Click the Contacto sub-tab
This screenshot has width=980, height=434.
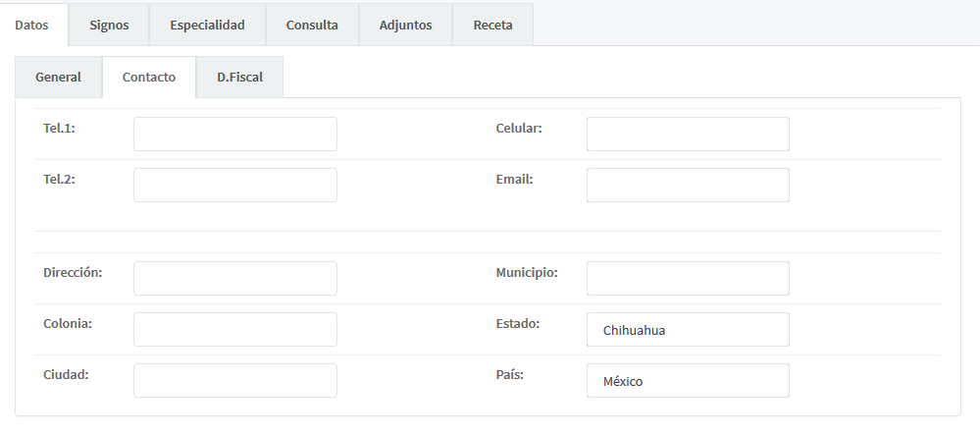[149, 78]
